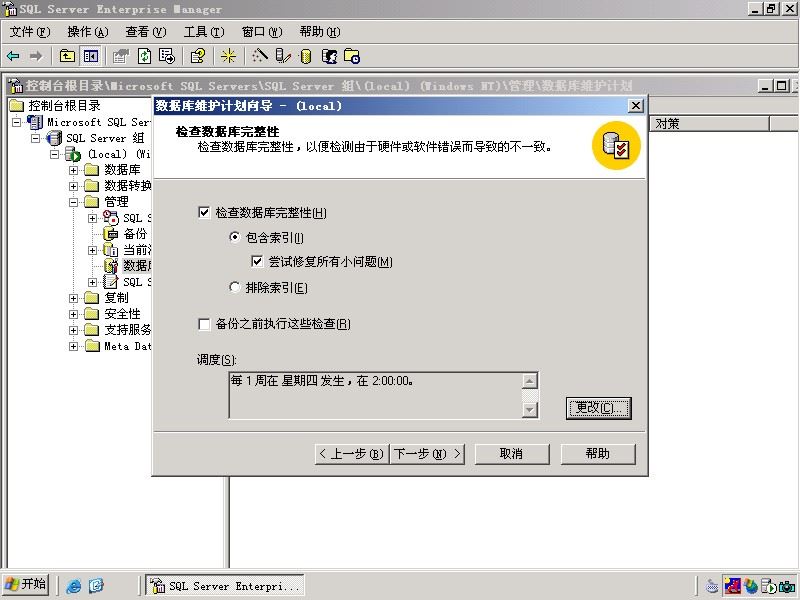The height and width of the screenshot is (600, 800).
Task: Click the SQL Server Group icon in tree
Action: click(x=54, y=138)
